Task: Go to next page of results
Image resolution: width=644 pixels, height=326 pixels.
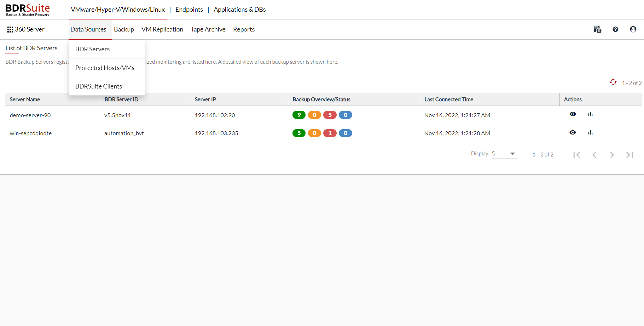Action: (612, 155)
